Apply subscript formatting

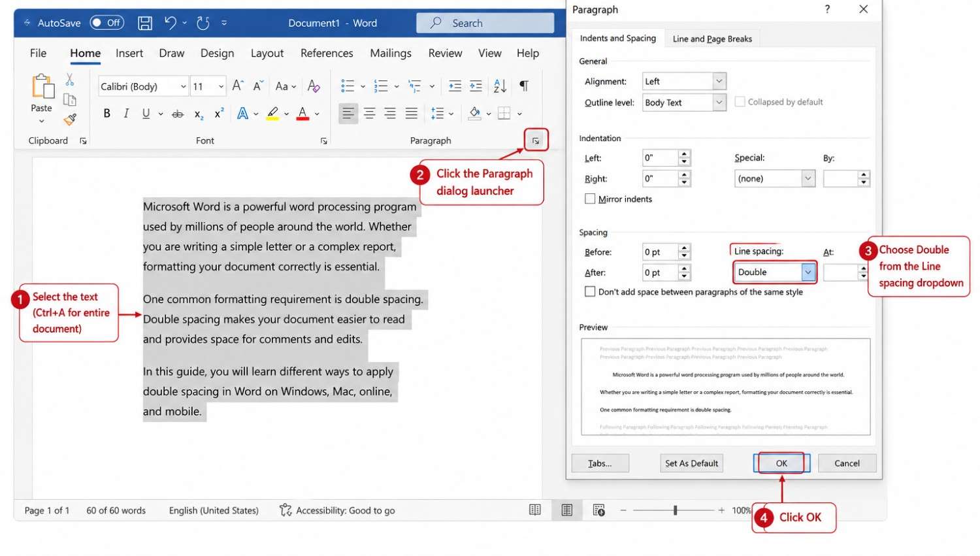point(199,114)
